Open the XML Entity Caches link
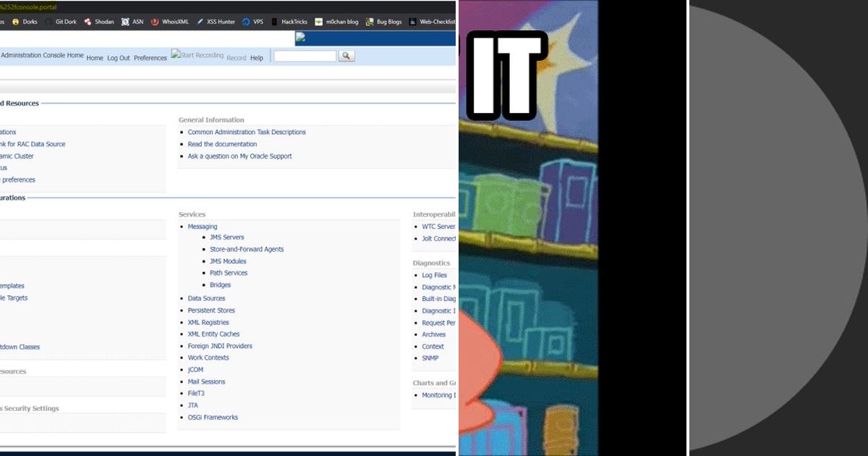Screen dimensions: 868x456 214,334
